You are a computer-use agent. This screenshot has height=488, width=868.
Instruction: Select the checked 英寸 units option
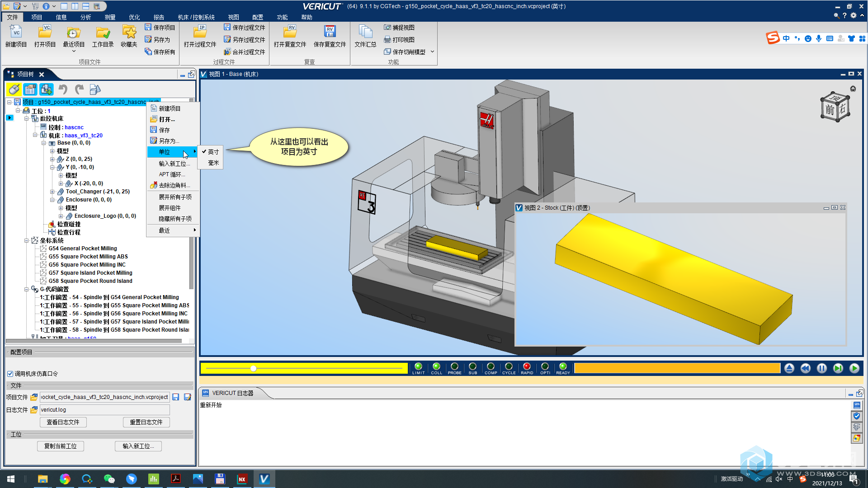tap(211, 152)
